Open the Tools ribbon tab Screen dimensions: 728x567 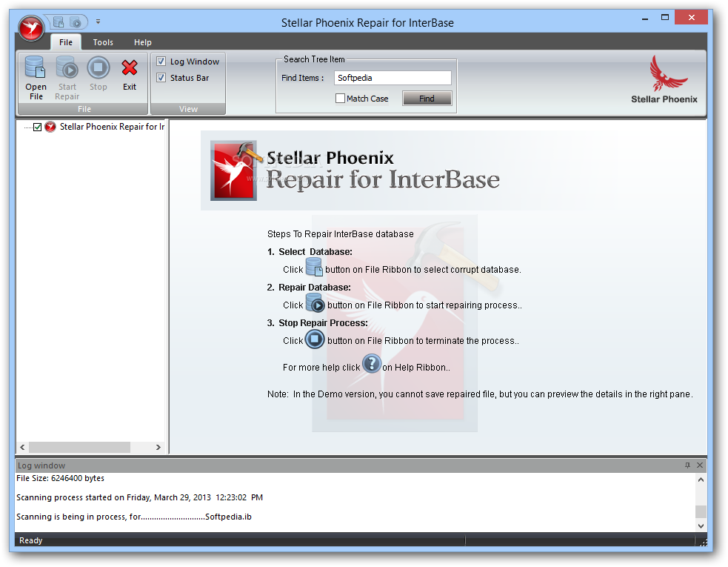(103, 42)
